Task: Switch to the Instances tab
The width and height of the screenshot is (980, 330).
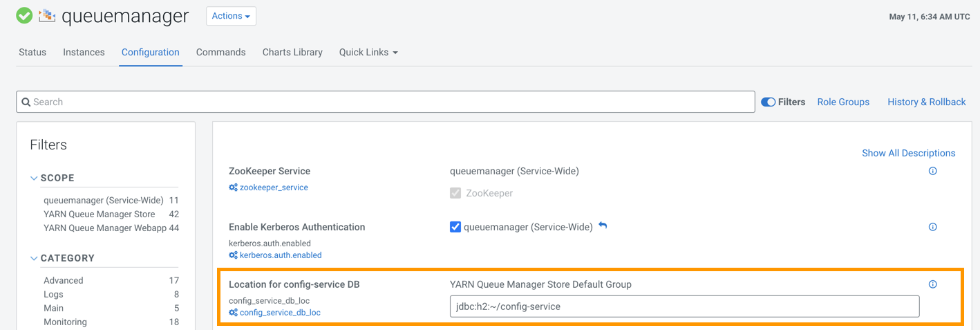Action: pyautogui.click(x=84, y=53)
